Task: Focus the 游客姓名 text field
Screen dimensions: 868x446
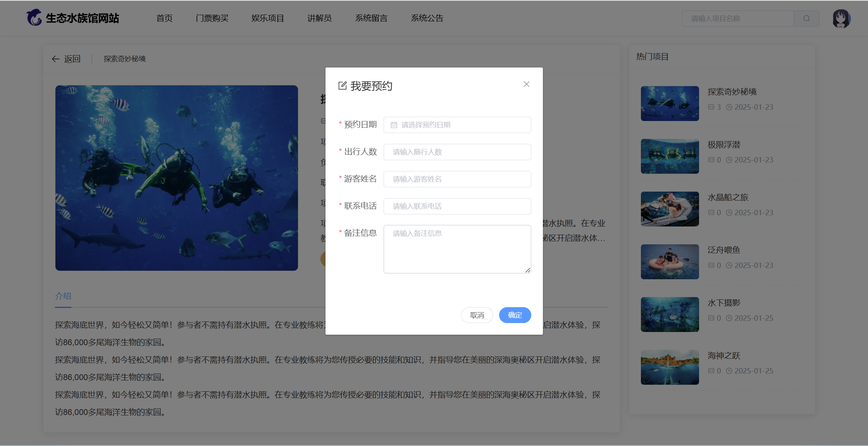Action: click(457, 179)
